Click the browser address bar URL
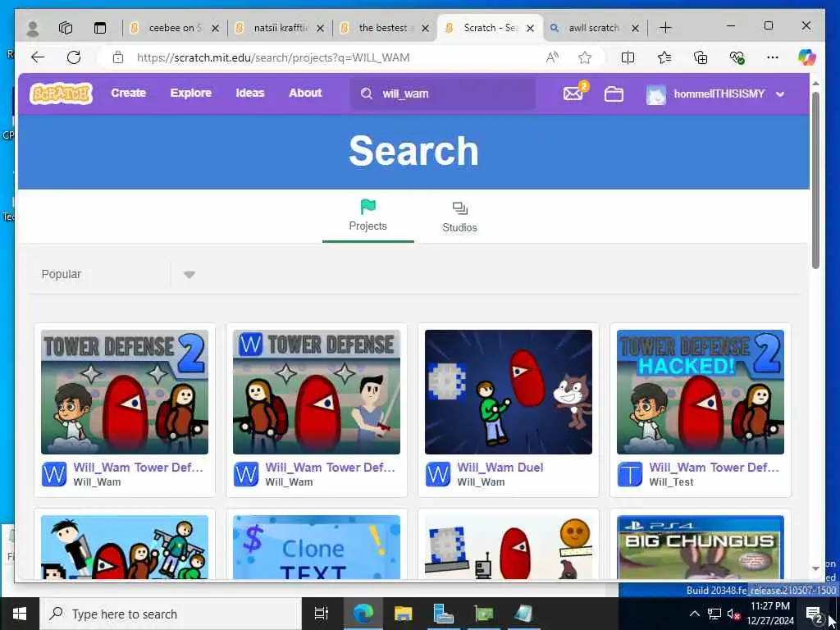The height and width of the screenshot is (630, 840). tap(273, 57)
